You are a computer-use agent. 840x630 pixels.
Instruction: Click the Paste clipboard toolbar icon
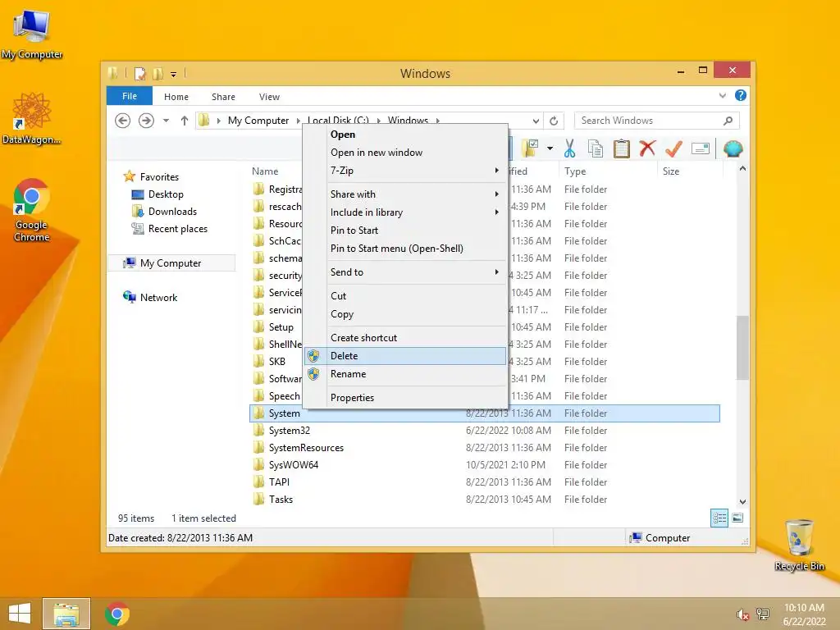click(x=622, y=148)
